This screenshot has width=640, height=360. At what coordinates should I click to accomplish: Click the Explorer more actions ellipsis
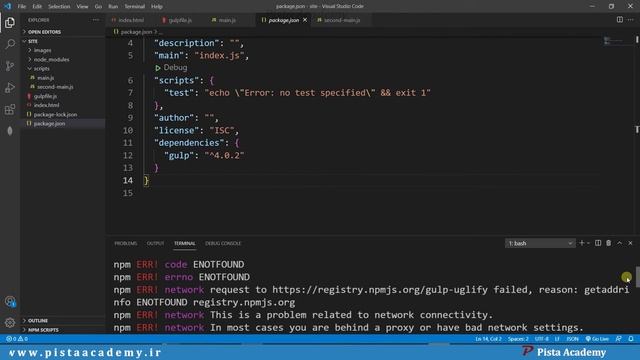tap(96, 20)
